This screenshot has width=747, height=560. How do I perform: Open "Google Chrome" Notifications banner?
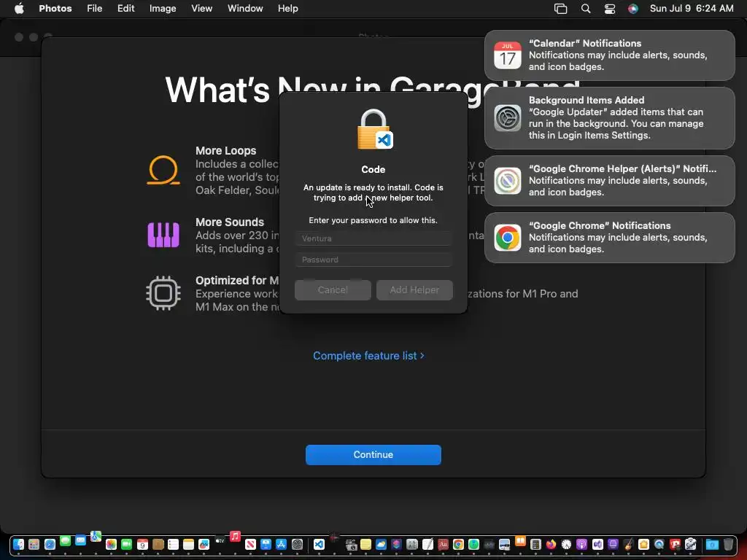tap(609, 238)
